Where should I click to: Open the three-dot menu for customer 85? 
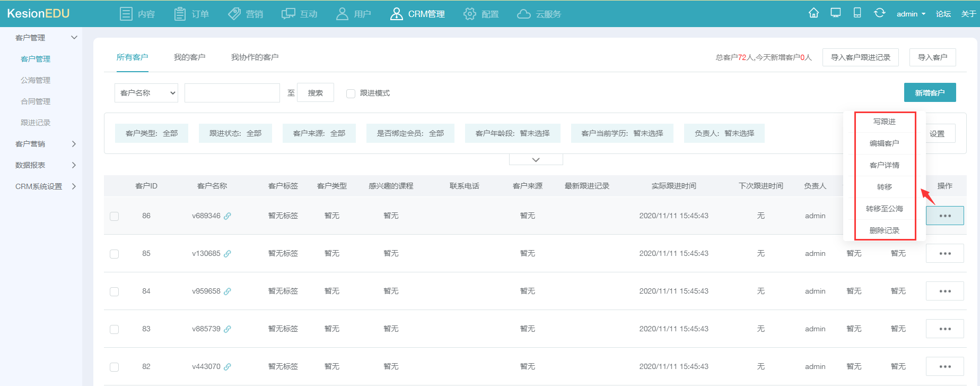(x=945, y=253)
